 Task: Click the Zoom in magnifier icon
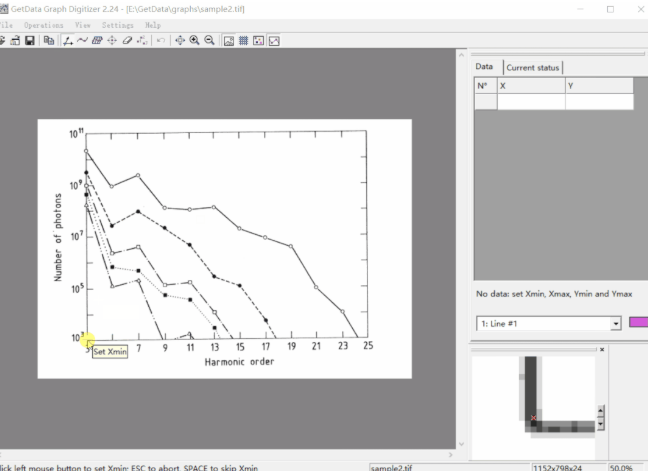point(194,41)
